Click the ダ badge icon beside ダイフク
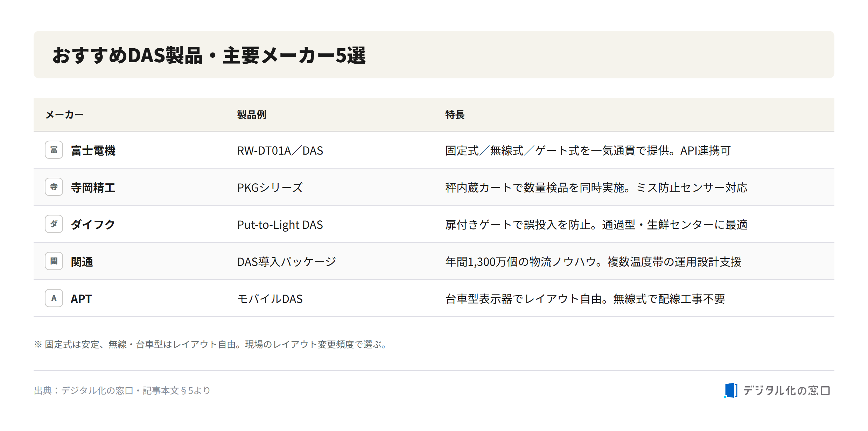Viewport: 868px width, 431px height. click(54, 224)
